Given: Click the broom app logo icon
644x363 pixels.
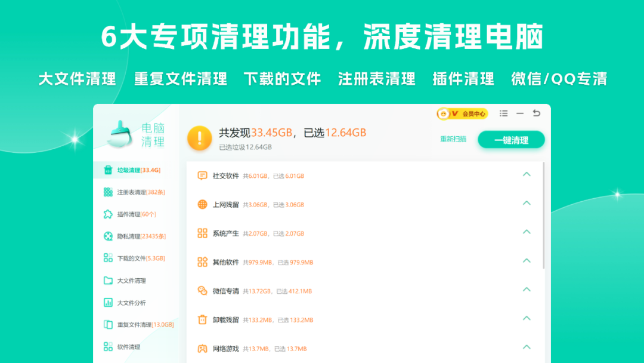Looking at the screenshot, I should (x=119, y=134).
